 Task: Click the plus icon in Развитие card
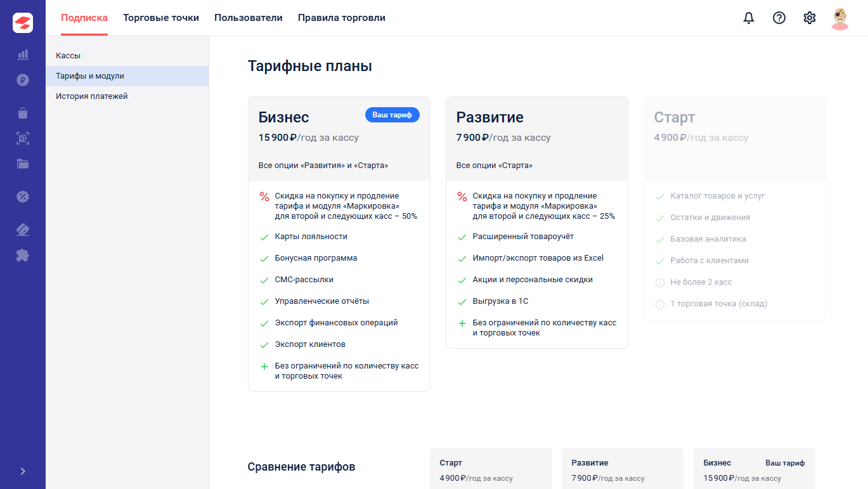click(462, 323)
